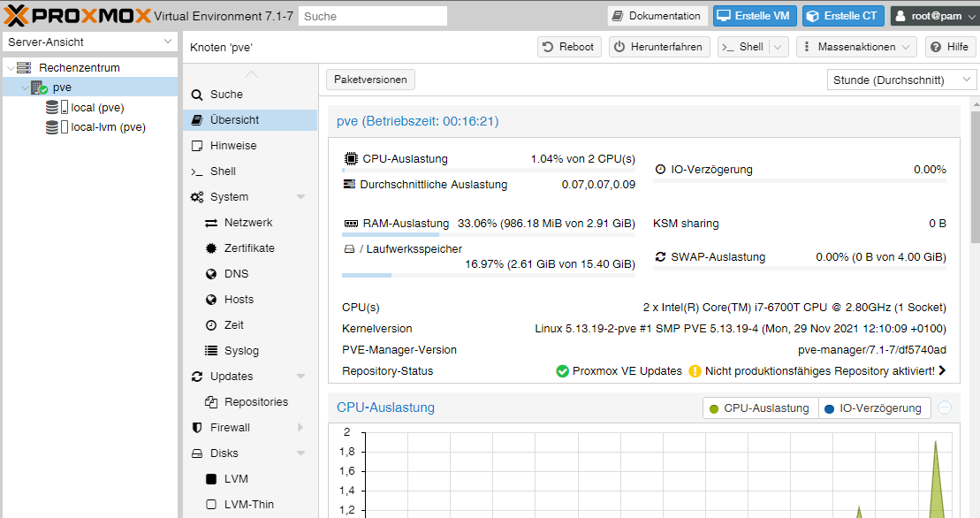Click the Paketversionen button

(370, 80)
